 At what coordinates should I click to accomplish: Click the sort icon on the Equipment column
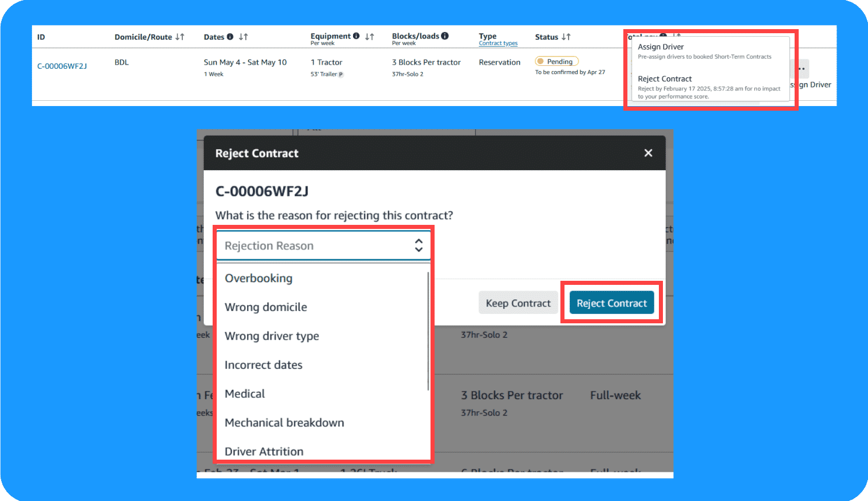(x=369, y=36)
